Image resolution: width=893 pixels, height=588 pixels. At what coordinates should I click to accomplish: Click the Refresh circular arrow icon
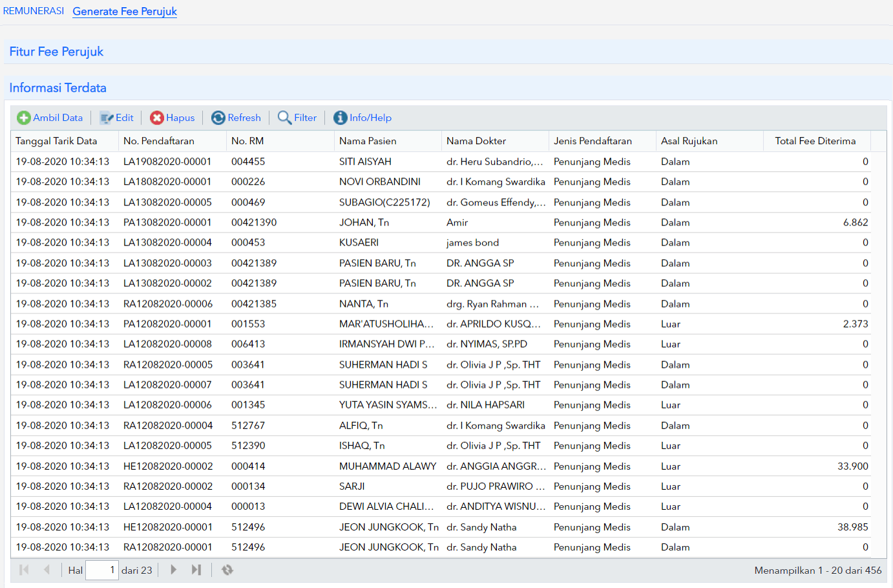[218, 118]
